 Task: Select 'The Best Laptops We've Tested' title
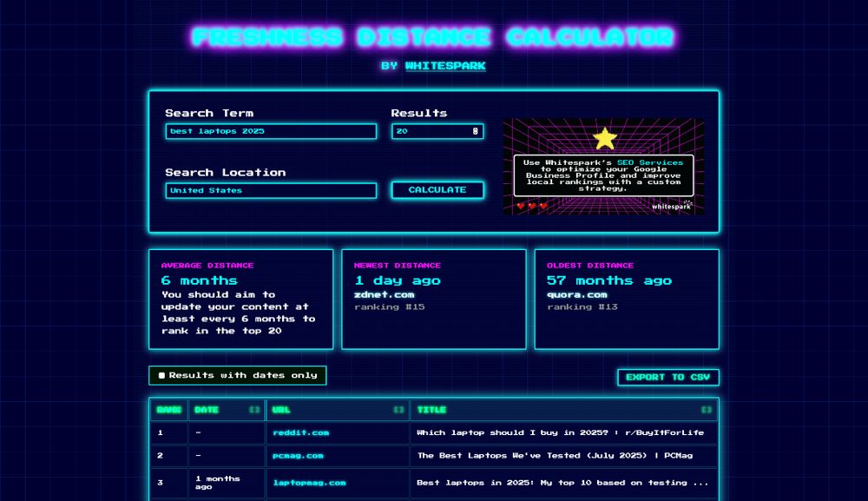point(555,456)
